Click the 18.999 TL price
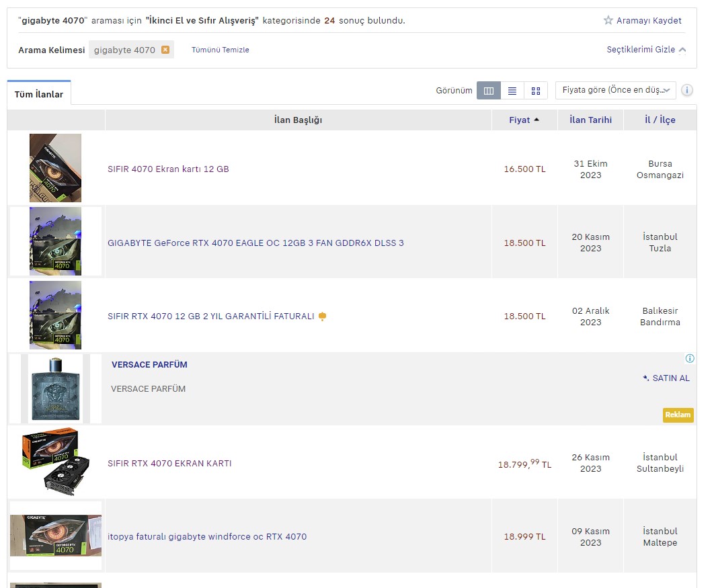 524,536
